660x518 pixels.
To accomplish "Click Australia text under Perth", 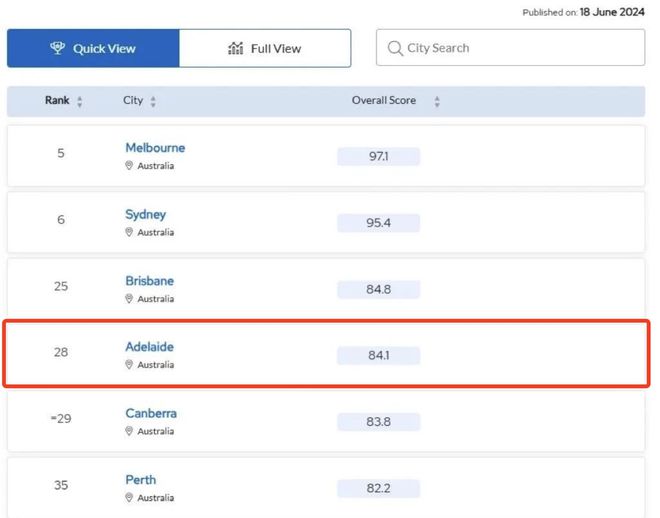I will 156,497.
